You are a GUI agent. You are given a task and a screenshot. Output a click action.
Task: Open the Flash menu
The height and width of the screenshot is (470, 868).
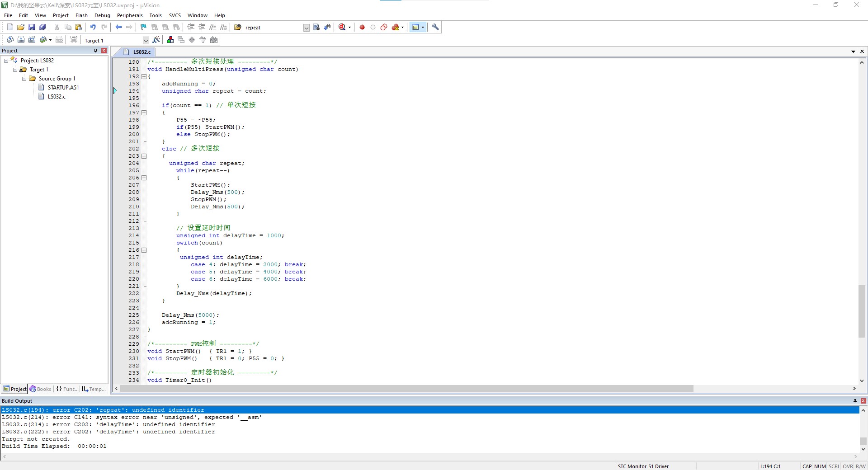(81, 15)
